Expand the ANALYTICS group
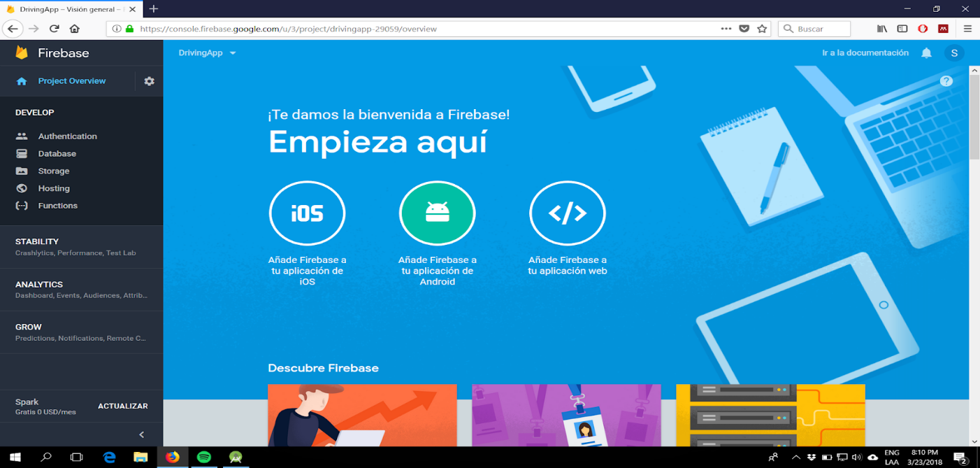 pos(81,290)
